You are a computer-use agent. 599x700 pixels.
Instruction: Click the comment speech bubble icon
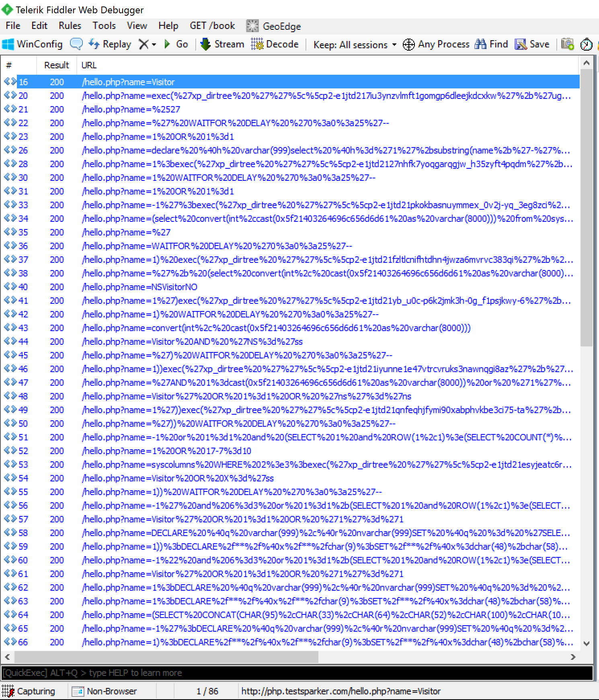(76, 44)
